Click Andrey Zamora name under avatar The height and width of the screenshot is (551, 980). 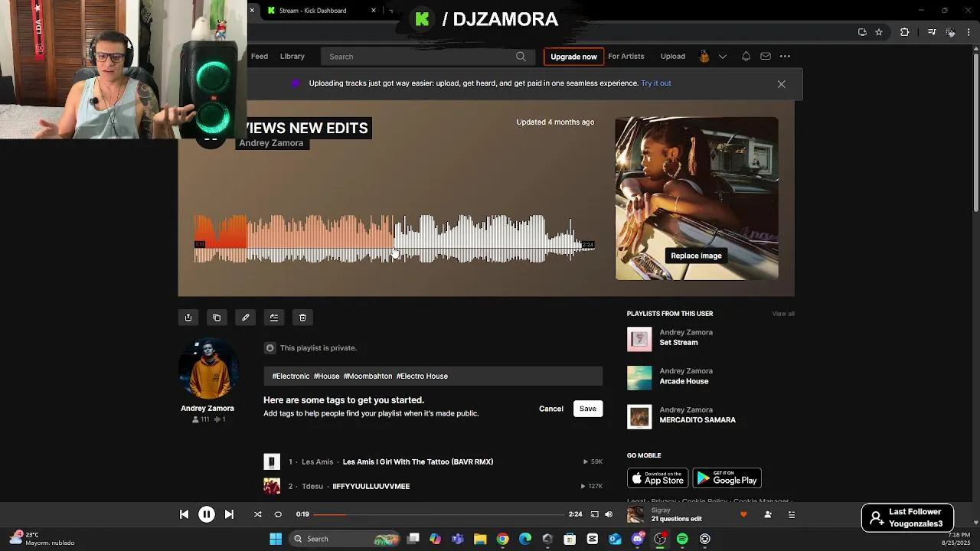click(207, 409)
